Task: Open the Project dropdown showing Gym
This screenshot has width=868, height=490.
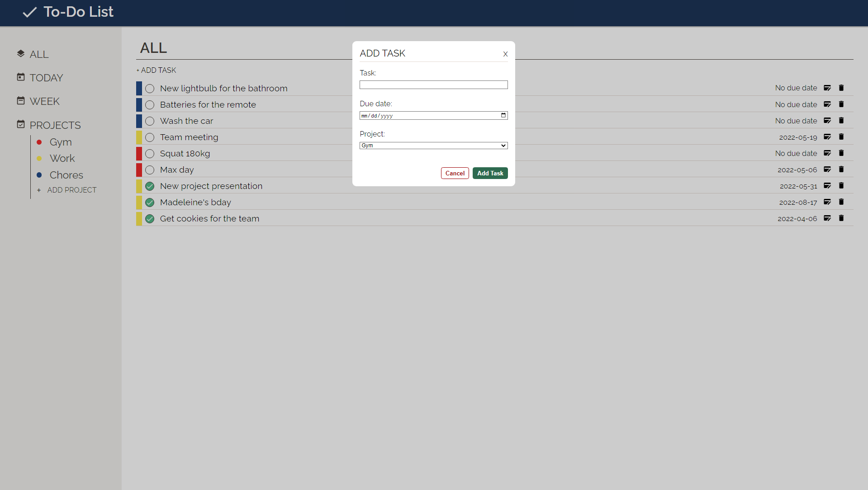Action: 433,146
